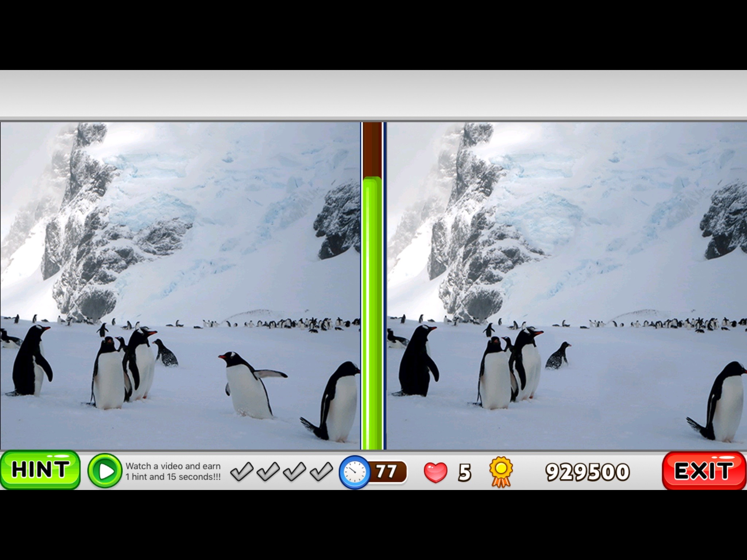747x560 pixels.
Task: Click the 929500 score display
Action: (587, 472)
